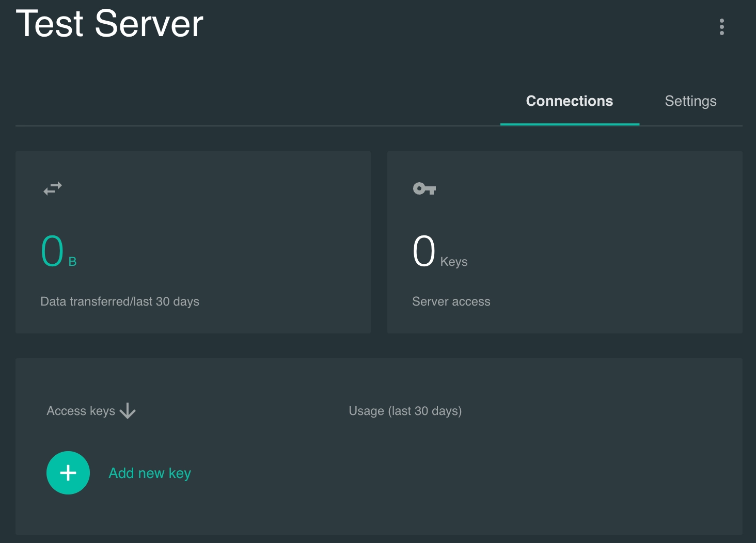This screenshot has height=543, width=756.
Task: Click the sort arrow beside Access keys
Action: pyautogui.click(x=128, y=411)
